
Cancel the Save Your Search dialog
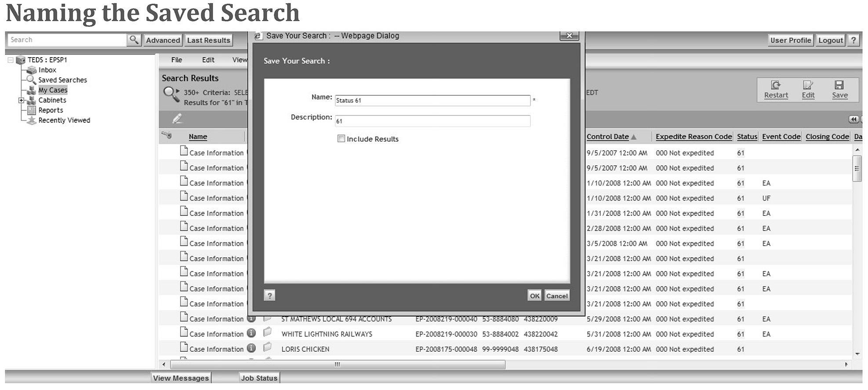pos(557,296)
